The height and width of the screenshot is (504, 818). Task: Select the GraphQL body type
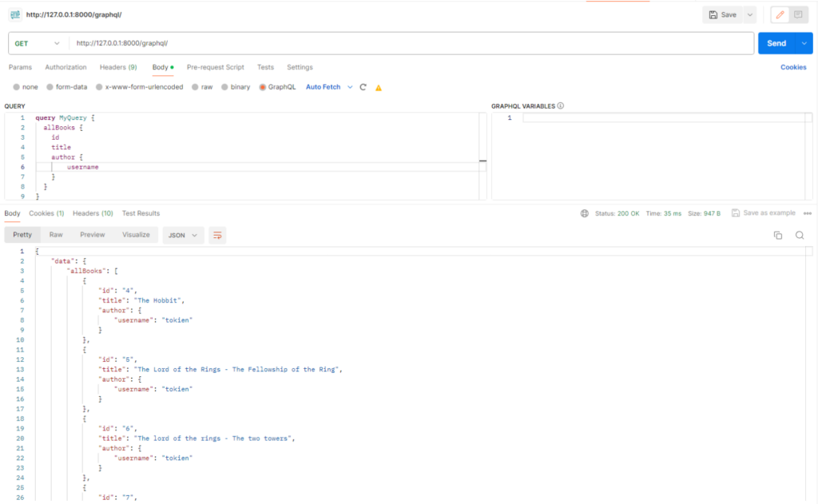277,87
